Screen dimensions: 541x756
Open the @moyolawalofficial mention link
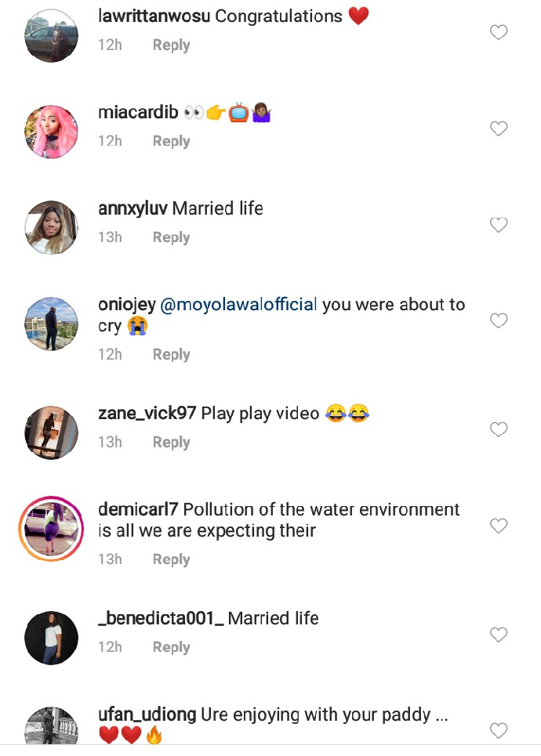(x=239, y=305)
